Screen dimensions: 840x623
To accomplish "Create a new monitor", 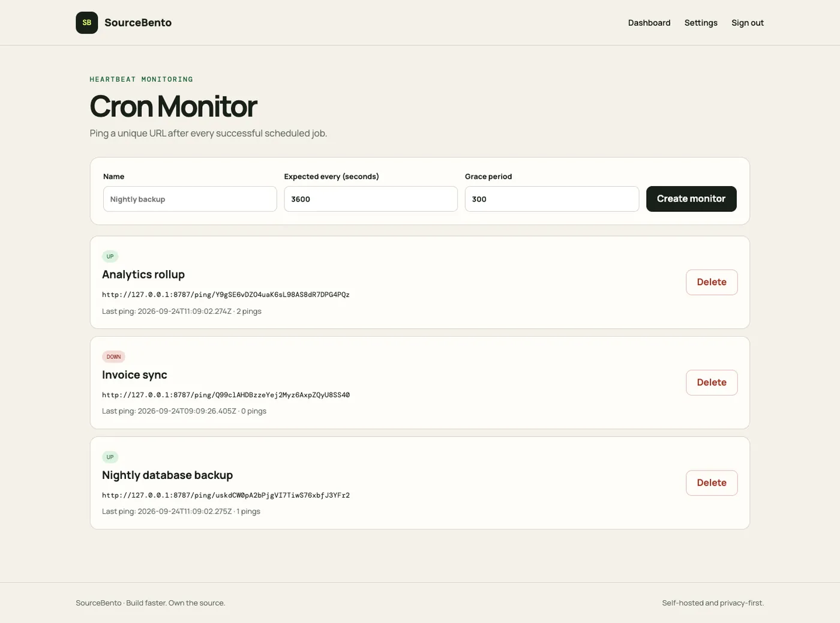I will click(691, 199).
